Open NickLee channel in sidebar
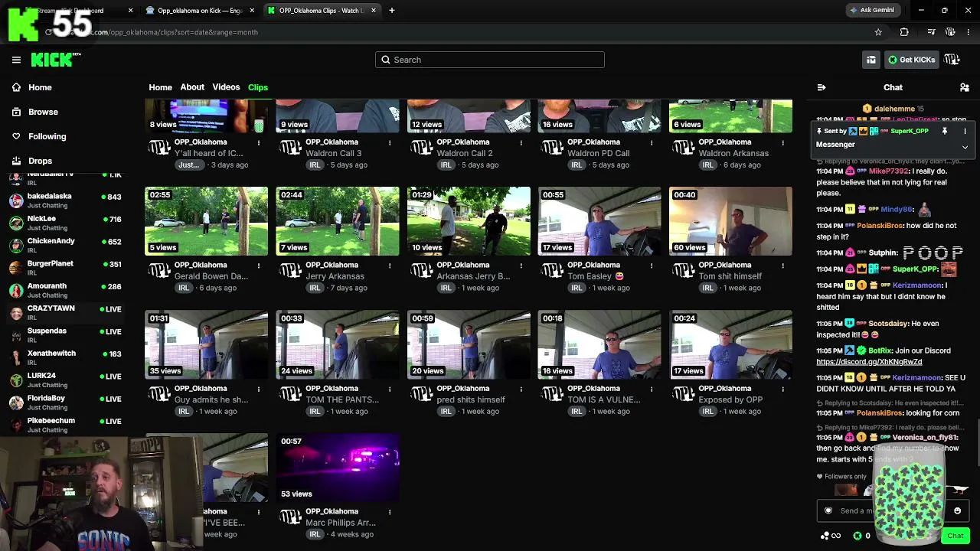 pyautogui.click(x=66, y=223)
